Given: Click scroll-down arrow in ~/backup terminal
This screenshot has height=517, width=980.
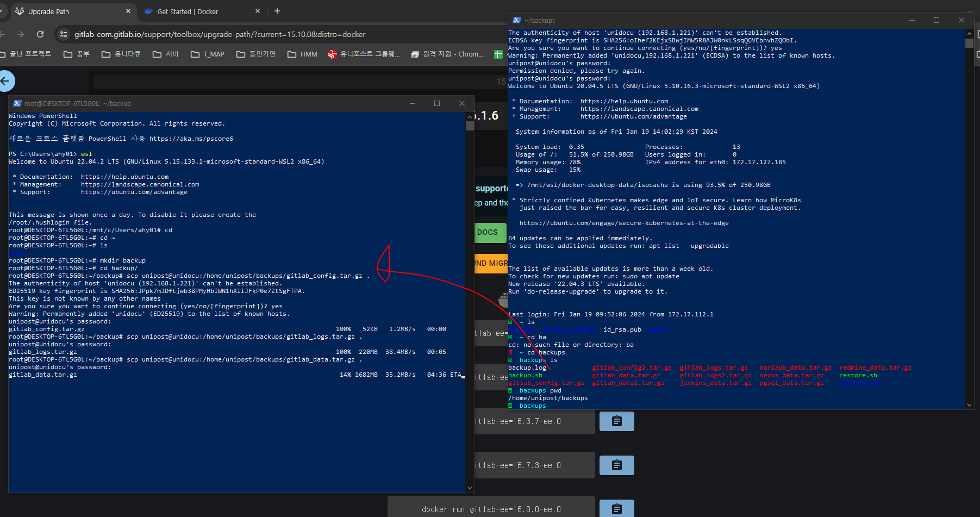Looking at the screenshot, I should pos(470,488).
